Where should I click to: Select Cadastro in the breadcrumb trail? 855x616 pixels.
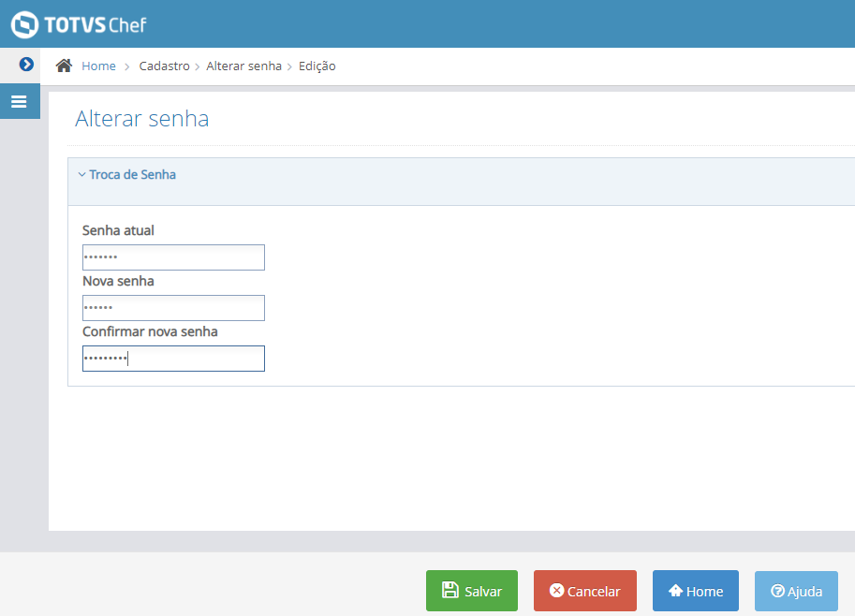pos(164,66)
